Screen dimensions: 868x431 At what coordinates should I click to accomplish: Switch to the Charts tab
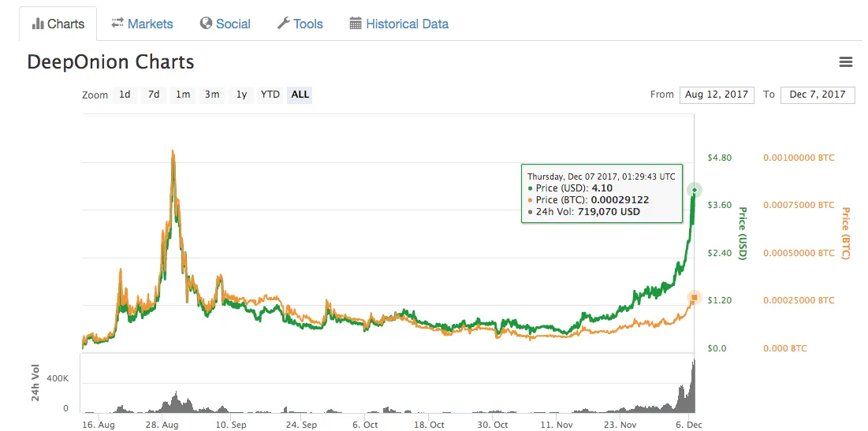click(x=58, y=24)
